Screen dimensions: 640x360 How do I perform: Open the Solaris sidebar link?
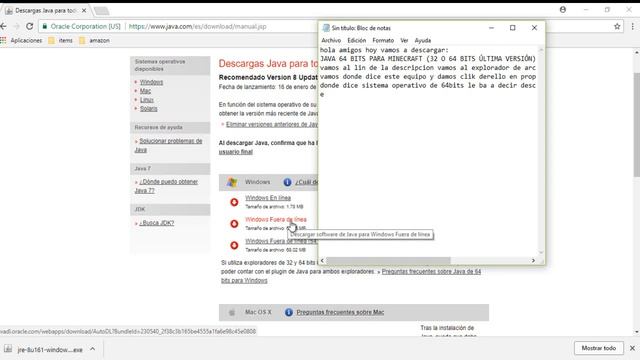coord(148,109)
